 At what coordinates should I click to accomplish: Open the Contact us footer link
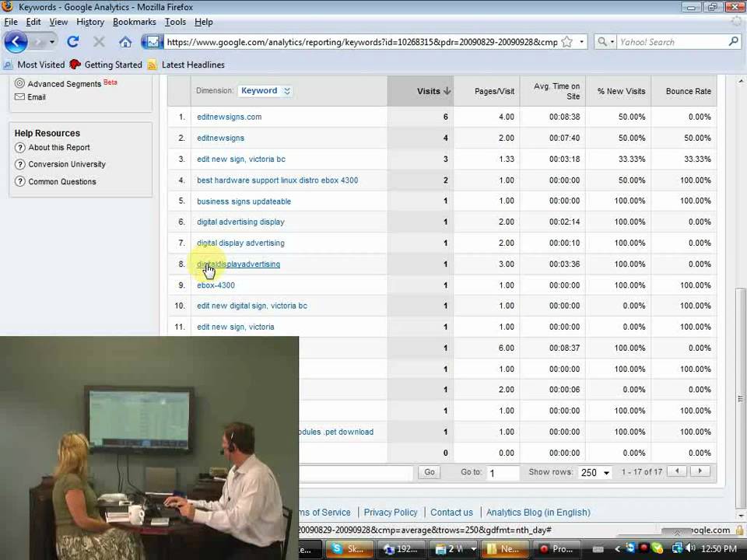451,513
